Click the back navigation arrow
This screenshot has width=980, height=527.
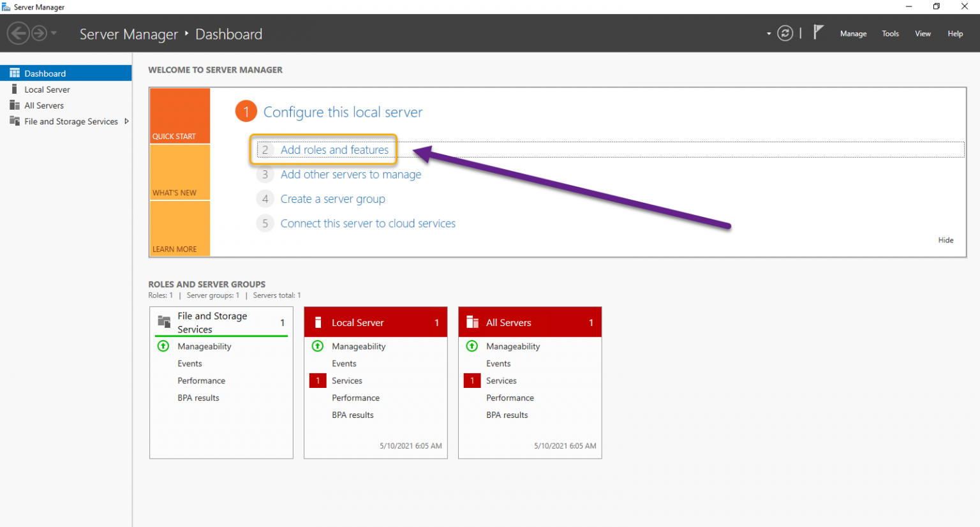click(x=19, y=33)
